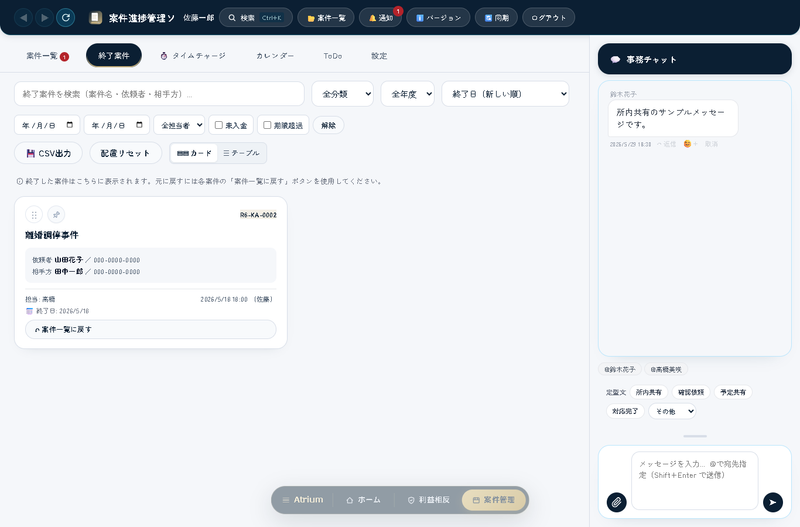
Task: Click the second date field's calendar icon
Action: click(x=139, y=125)
